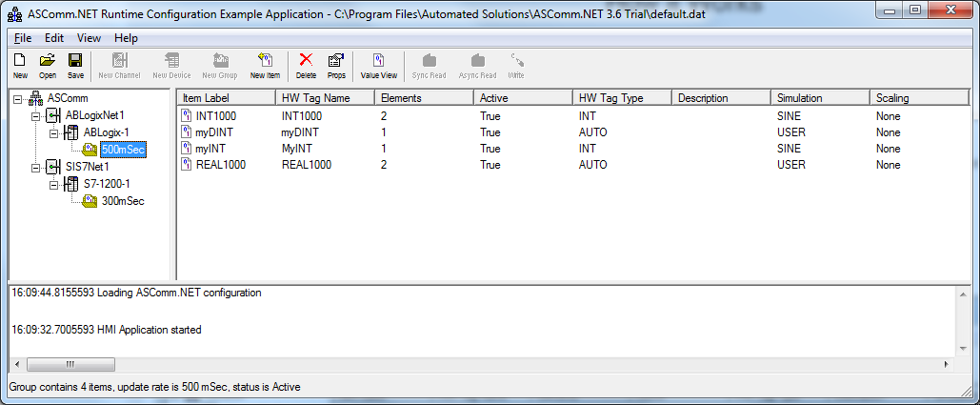980x405 pixels.
Task: Click the ASComm root network icon
Action: (x=36, y=99)
